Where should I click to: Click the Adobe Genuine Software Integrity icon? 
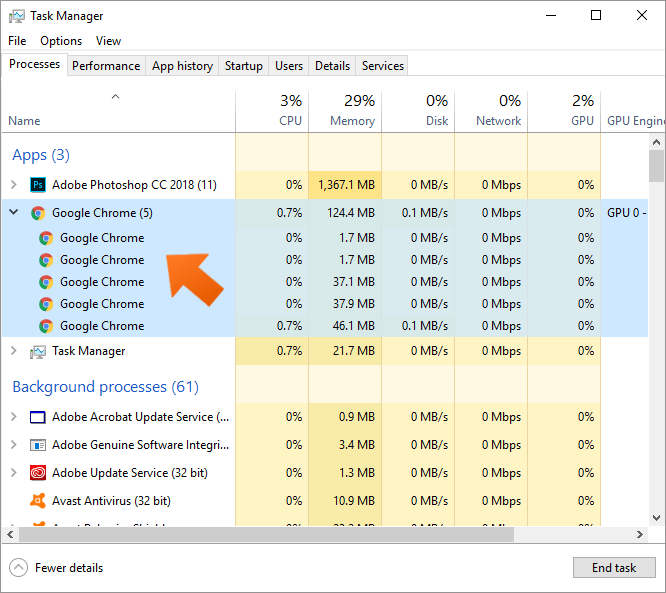point(38,445)
